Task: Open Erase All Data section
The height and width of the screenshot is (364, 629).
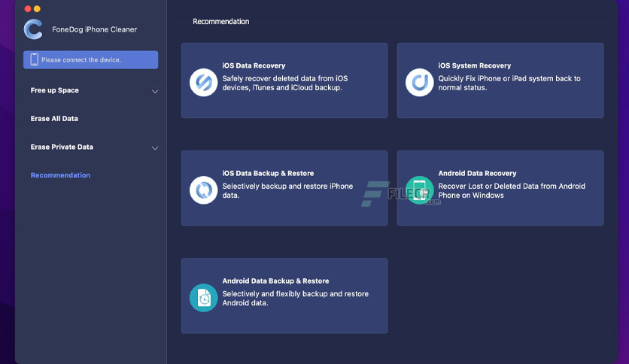Action: pos(54,119)
